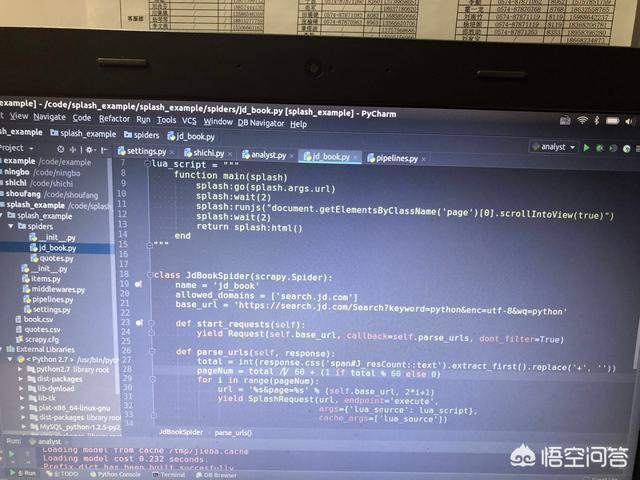
Task: Click override marker beside line 19
Action: [x=139, y=284]
